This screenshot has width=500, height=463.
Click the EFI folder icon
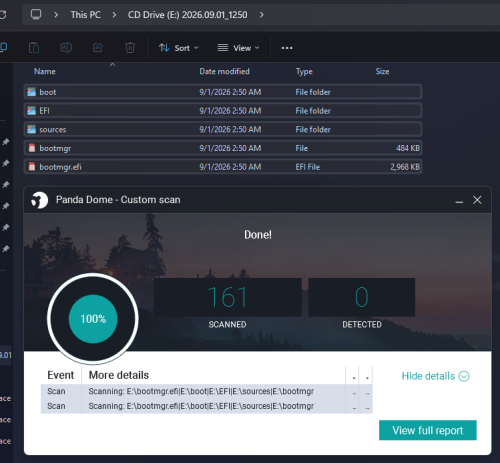click(x=31, y=110)
